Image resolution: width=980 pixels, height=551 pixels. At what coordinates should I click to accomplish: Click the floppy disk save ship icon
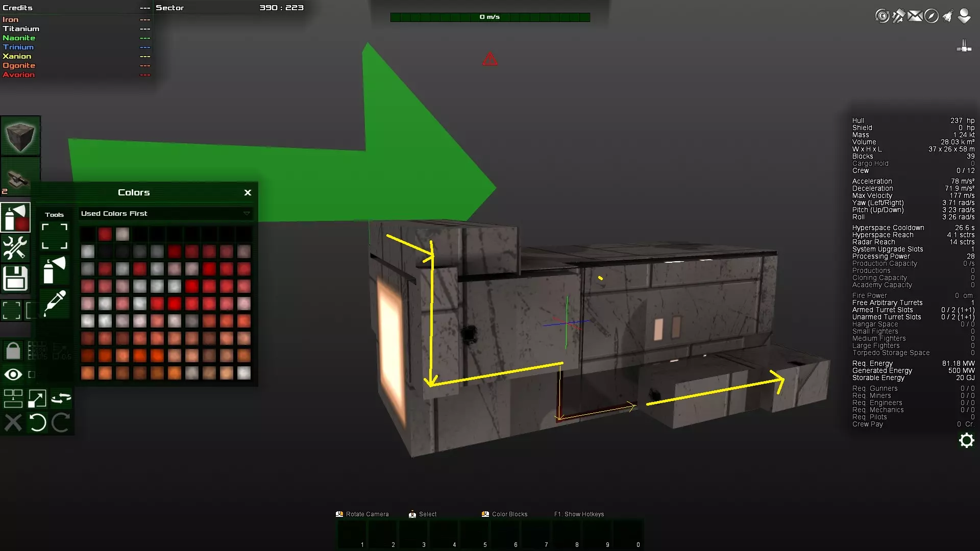(15, 279)
